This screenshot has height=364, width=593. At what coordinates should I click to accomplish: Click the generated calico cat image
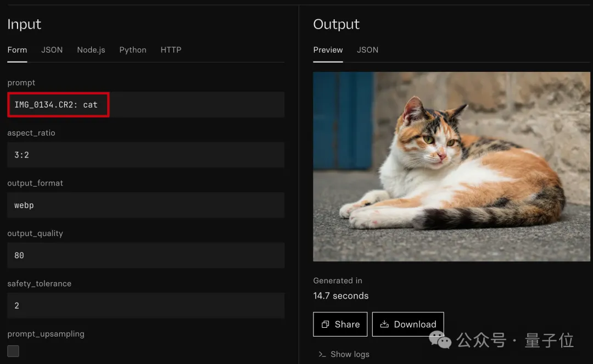451,166
